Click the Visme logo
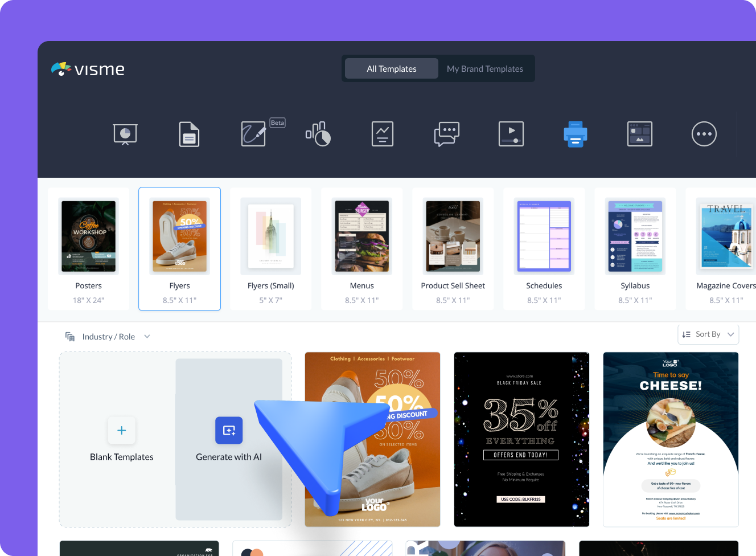The height and width of the screenshot is (556, 756). pos(88,69)
